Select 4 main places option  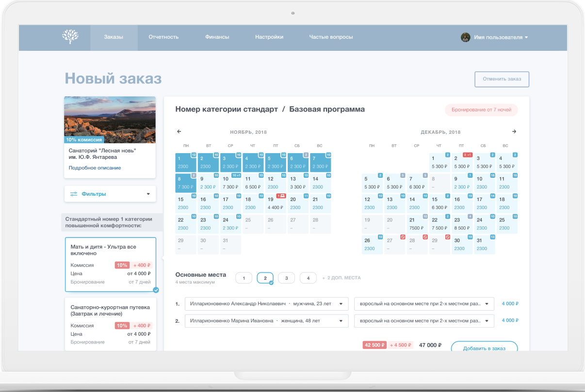pyautogui.click(x=308, y=278)
